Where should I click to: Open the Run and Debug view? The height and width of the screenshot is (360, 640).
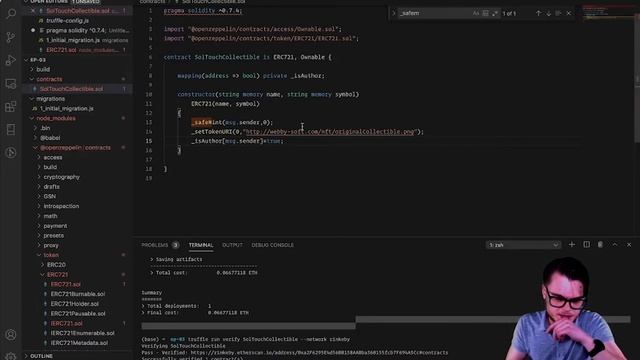tap(11, 60)
